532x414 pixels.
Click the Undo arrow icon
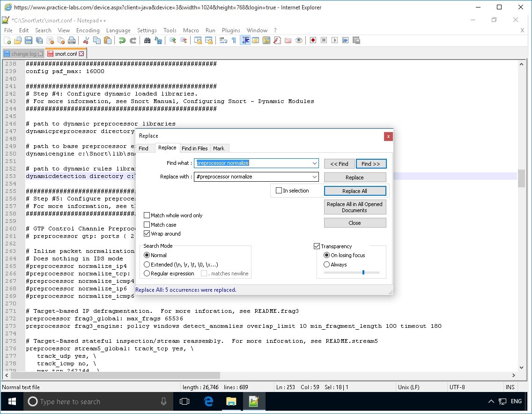point(122,41)
